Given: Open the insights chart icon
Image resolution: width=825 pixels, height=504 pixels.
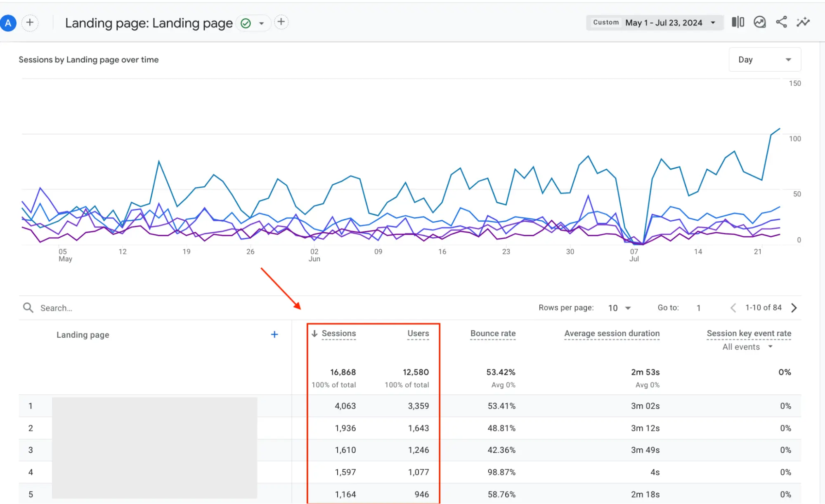Looking at the screenshot, I should [x=759, y=22].
